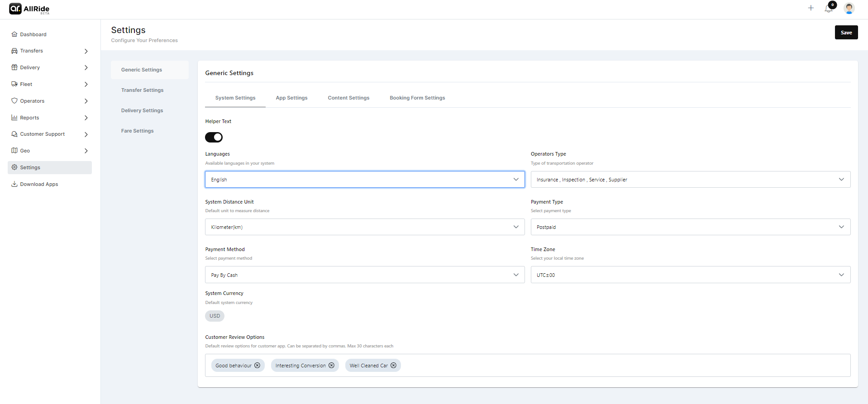The image size is (868, 404).
Task: Open the Payment Method dropdown
Action: pos(364,275)
